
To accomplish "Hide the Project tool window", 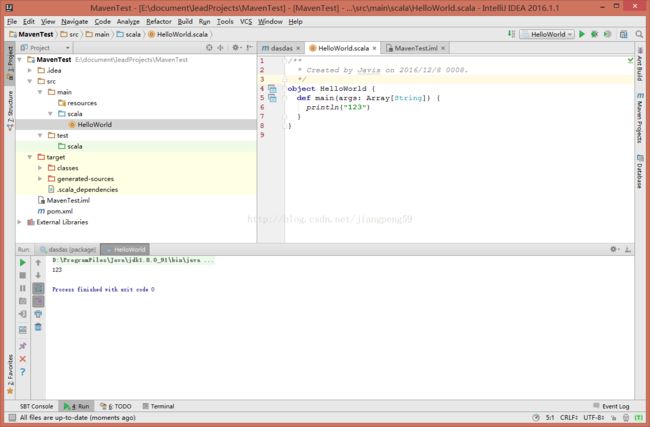I will [249, 48].
